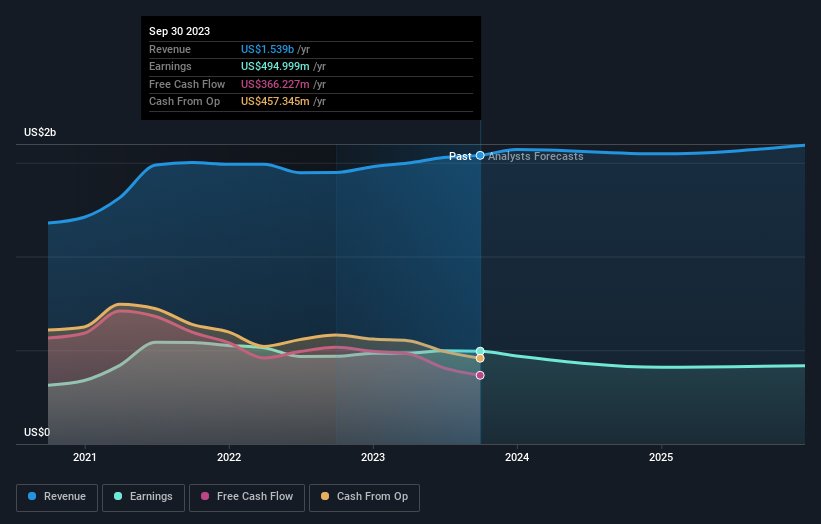This screenshot has width=821, height=524.
Task: Click the Sep 30 2023 tooltip date
Action: (180, 31)
